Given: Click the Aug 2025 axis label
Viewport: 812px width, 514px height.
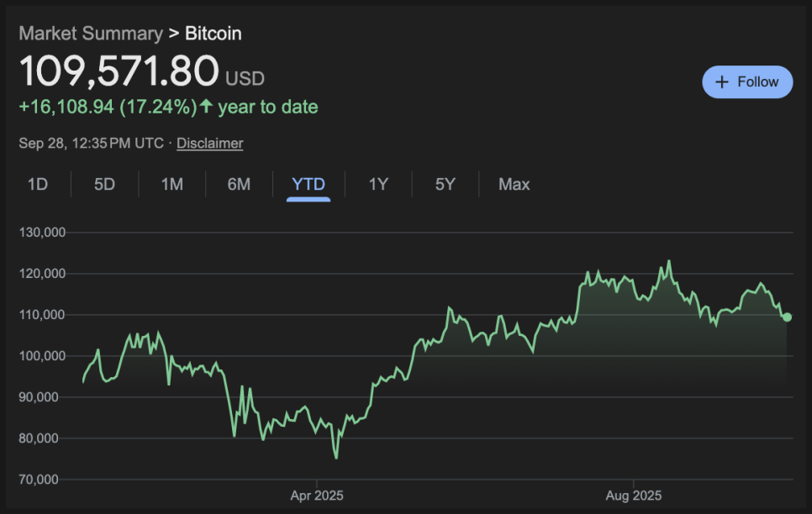Looking at the screenshot, I should pos(634,496).
